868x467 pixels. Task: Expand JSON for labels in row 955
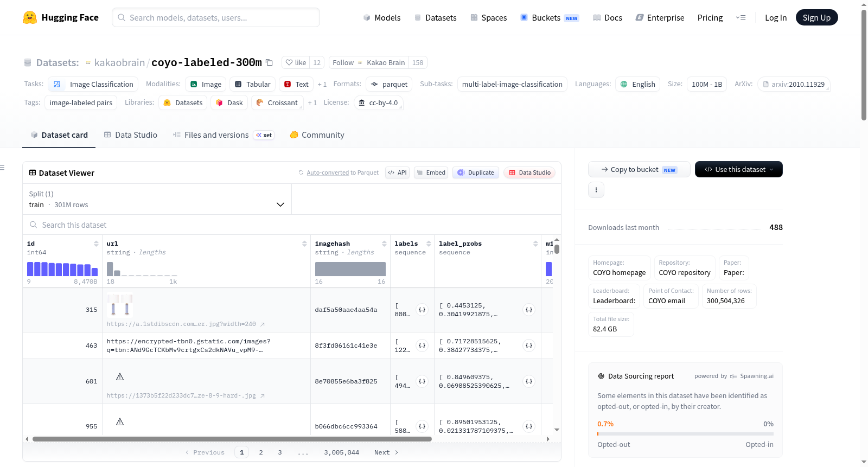point(422,426)
